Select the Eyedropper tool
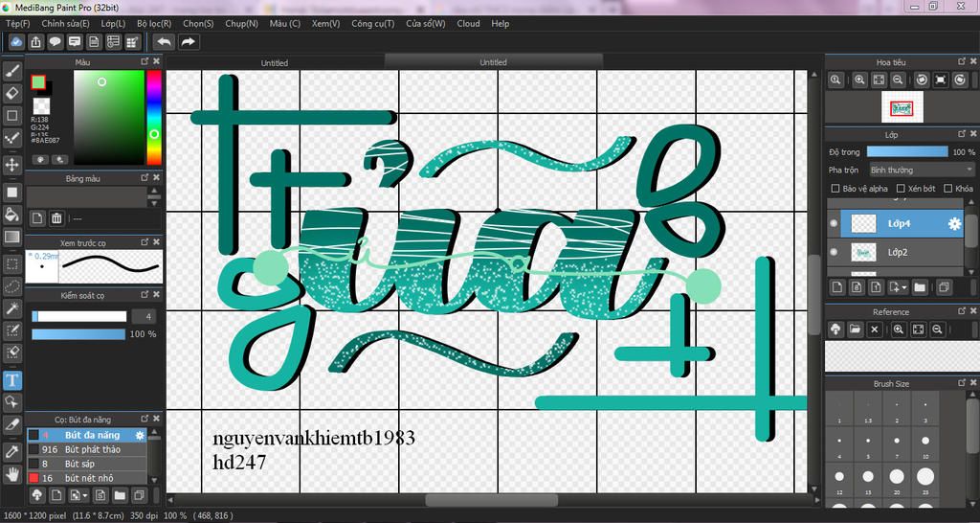The height and width of the screenshot is (523, 980). point(12,451)
